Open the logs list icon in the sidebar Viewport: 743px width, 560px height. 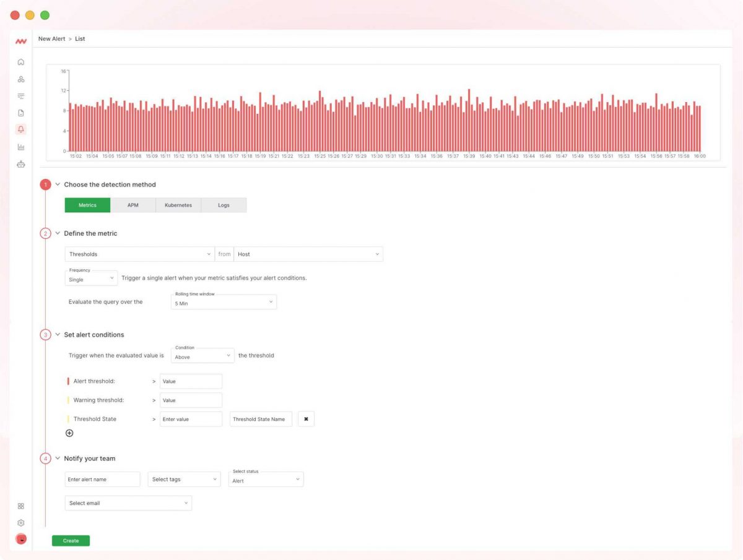[21, 96]
